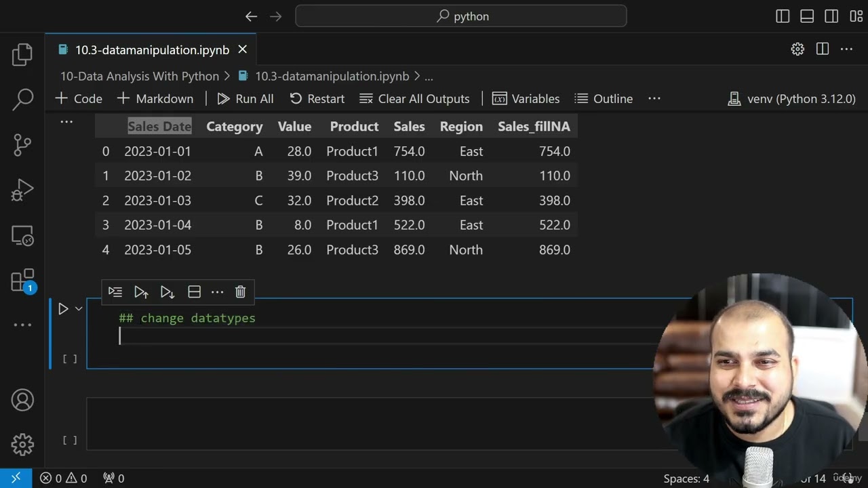Click Run by Line in the cell toolbar
The image size is (868, 488).
[115, 291]
